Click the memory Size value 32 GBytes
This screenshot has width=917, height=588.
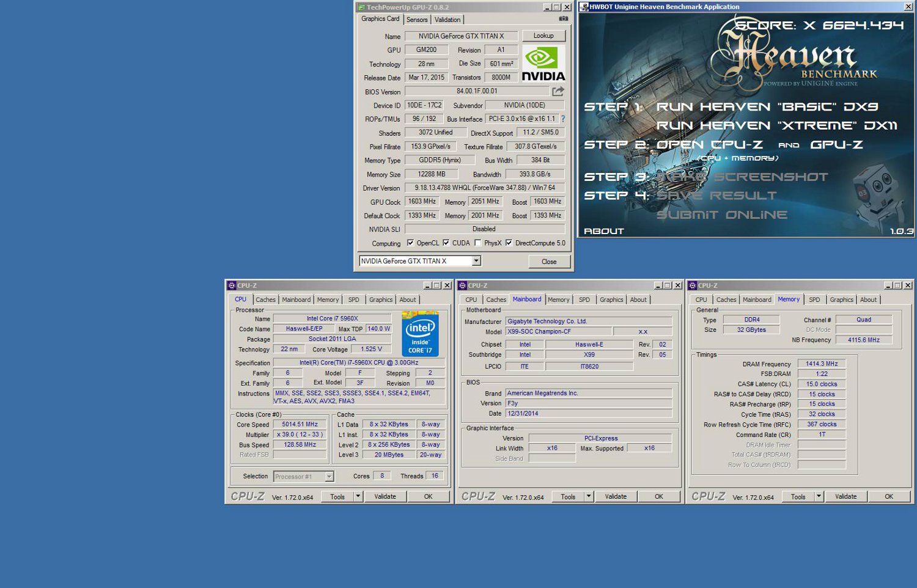point(751,329)
